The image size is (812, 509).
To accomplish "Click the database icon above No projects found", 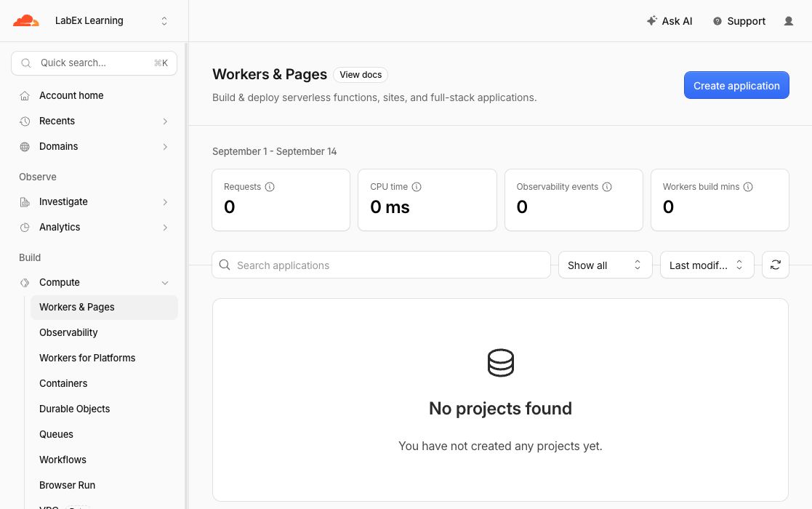I will [501, 362].
